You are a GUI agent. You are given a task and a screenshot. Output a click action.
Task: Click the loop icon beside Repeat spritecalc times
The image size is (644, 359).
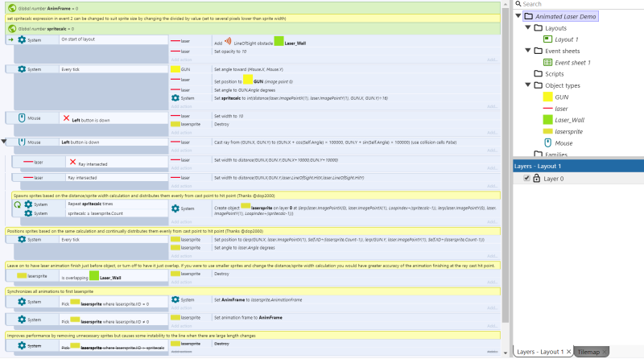coord(17,204)
